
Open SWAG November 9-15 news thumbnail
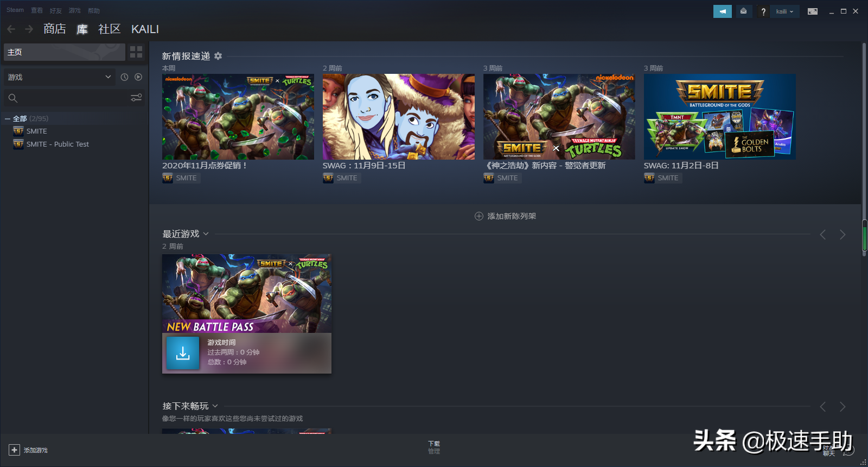coord(399,117)
